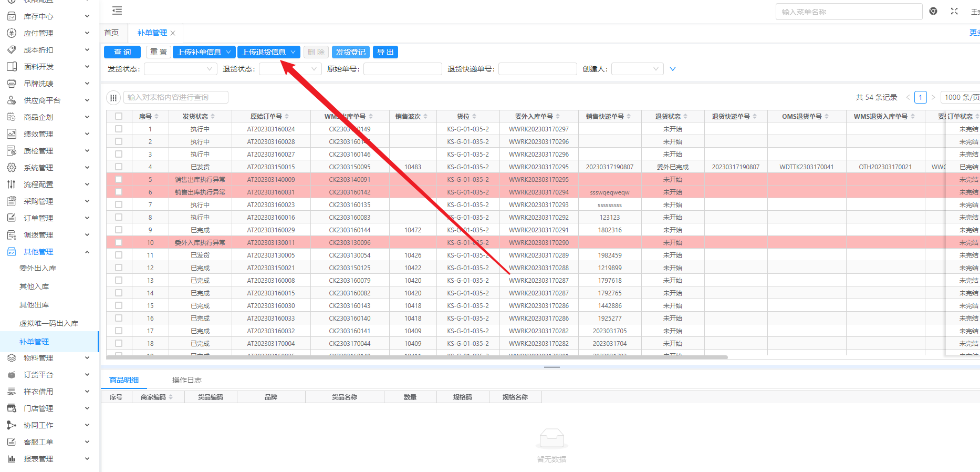
Task: Go to next page arrow
Action: [933, 97]
